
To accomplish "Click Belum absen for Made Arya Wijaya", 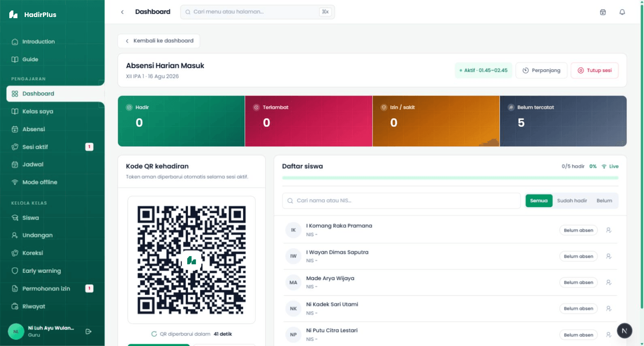I will 578,282.
